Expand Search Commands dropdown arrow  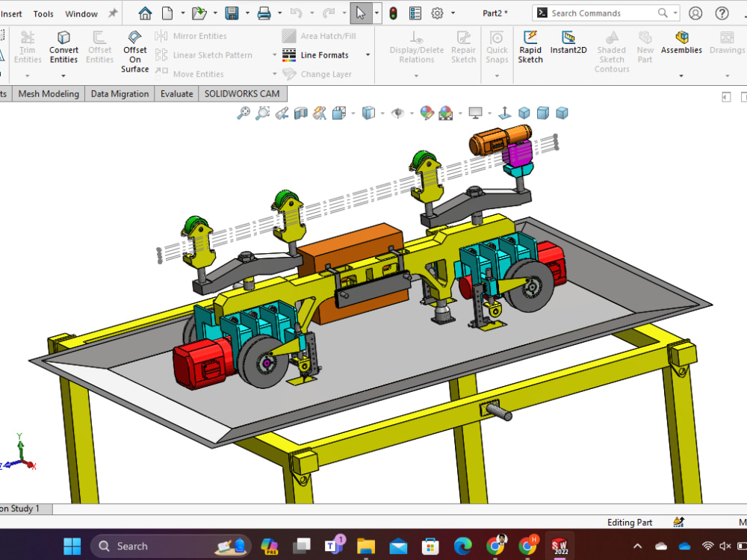(675, 13)
